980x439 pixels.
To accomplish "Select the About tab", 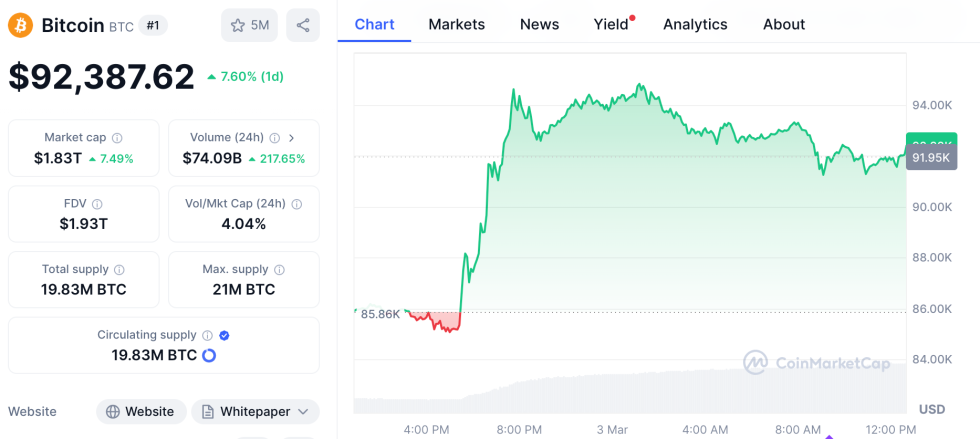I will point(784,24).
